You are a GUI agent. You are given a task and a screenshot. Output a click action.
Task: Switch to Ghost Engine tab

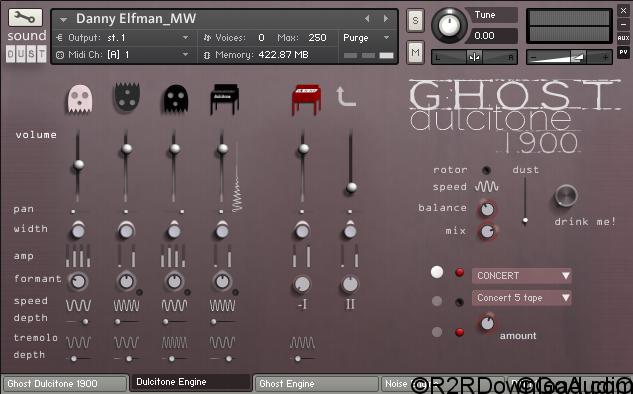(316, 384)
